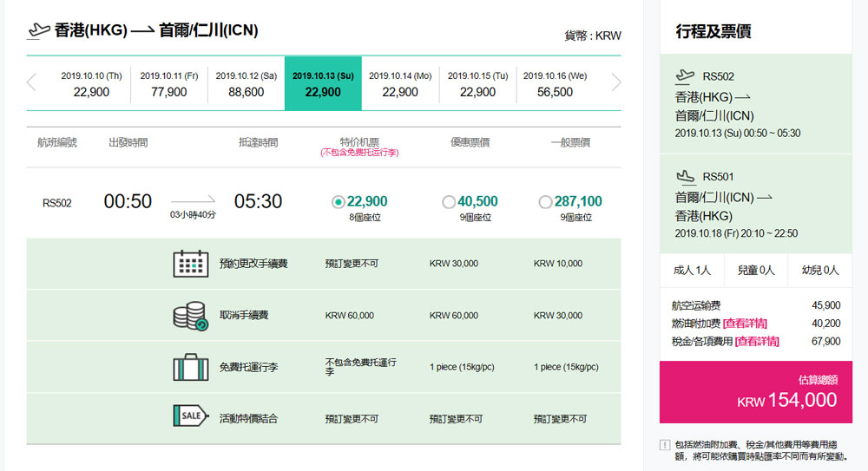This screenshot has width=868, height=471.
Task: Click the SALE tag icon for 活動特價結合
Action: [190, 417]
